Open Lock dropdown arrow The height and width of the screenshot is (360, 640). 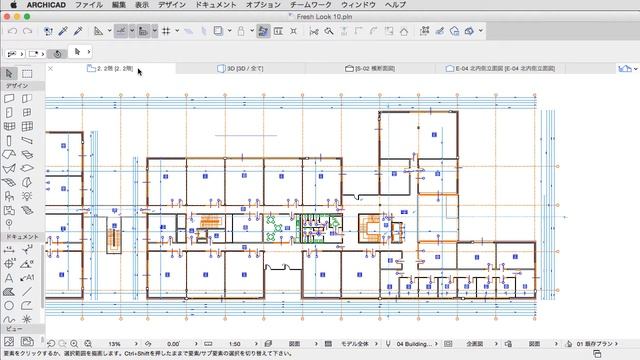pyautogui.click(x=252, y=31)
